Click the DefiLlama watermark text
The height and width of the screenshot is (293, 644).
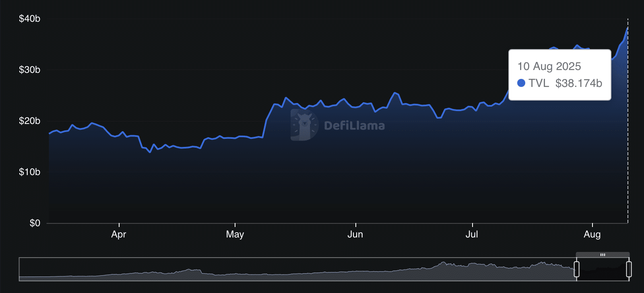[x=354, y=126]
